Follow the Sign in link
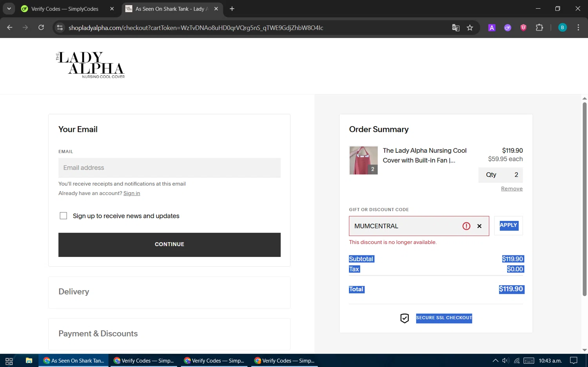Viewport: 588px width, 367px height. tap(132, 193)
